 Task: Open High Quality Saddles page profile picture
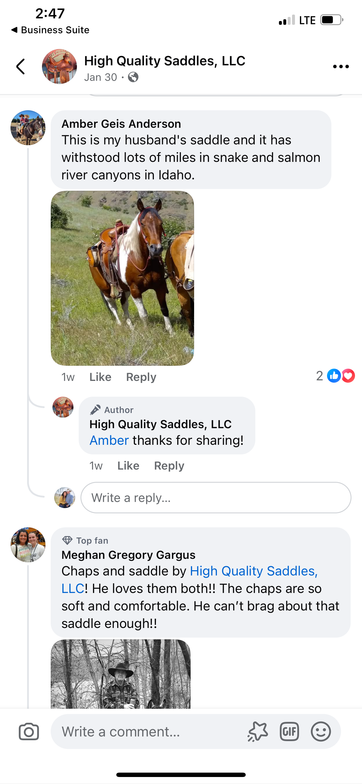[x=60, y=66]
